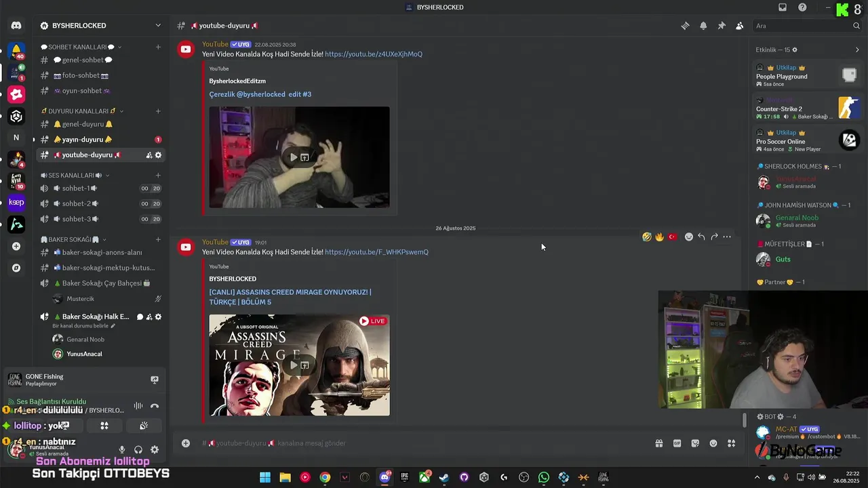This screenshot has height=488, width=868.
Task: Open the gift icon in message bar
Action: (x=658, y=443)
